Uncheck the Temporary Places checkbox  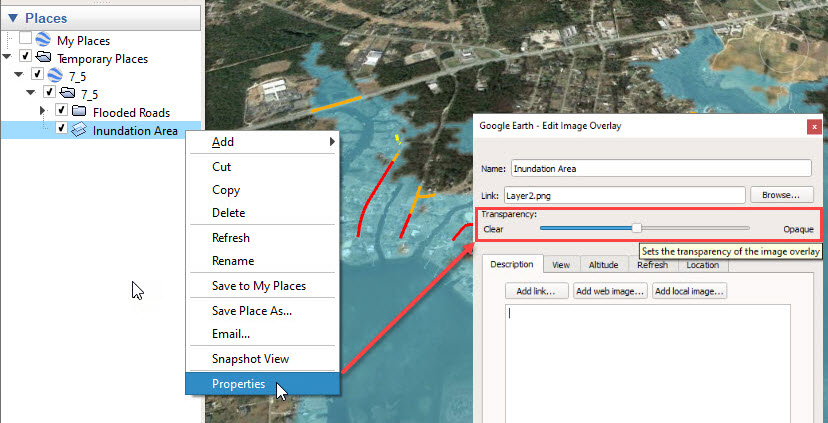point(25,57)
